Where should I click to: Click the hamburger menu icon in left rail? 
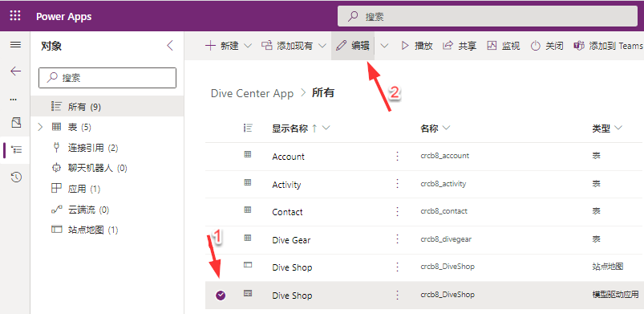[15, 45]
